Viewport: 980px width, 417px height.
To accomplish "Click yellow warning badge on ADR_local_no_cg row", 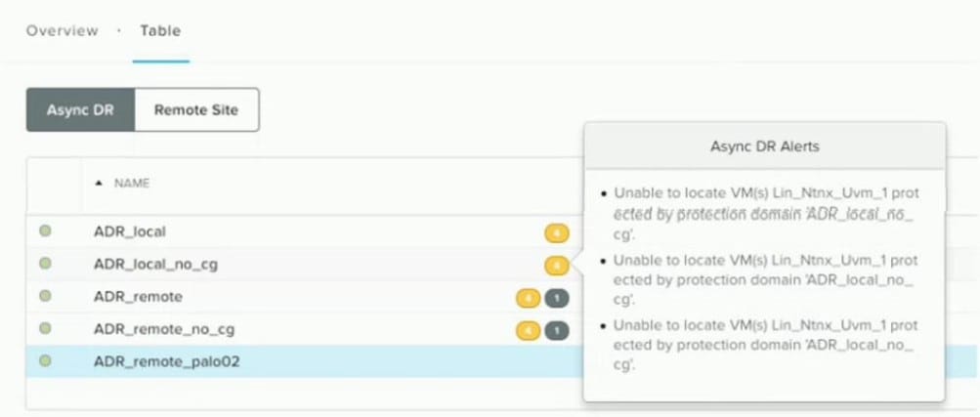I will tap(556, 265).
